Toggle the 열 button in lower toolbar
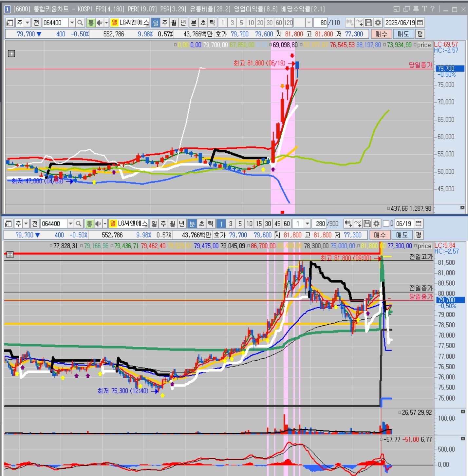468x476 pixels. (113, 224)
